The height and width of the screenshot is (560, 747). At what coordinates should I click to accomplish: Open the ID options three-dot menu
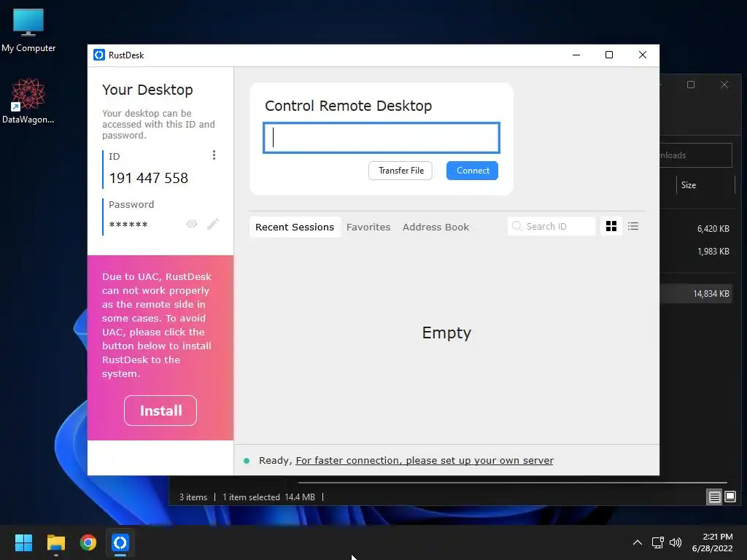[x=214, y=155]
